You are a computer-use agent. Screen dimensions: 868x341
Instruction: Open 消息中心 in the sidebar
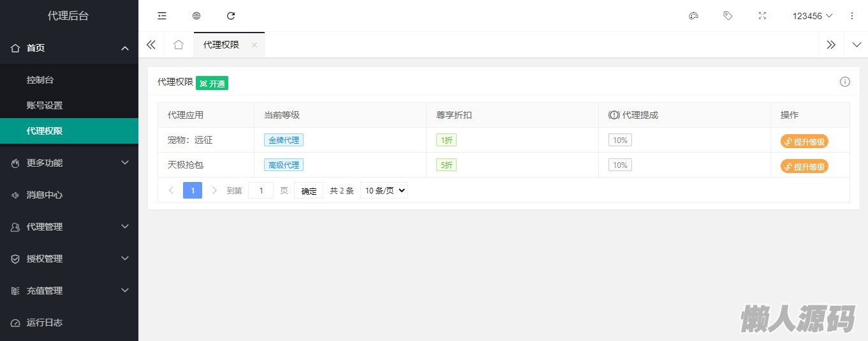69,195
